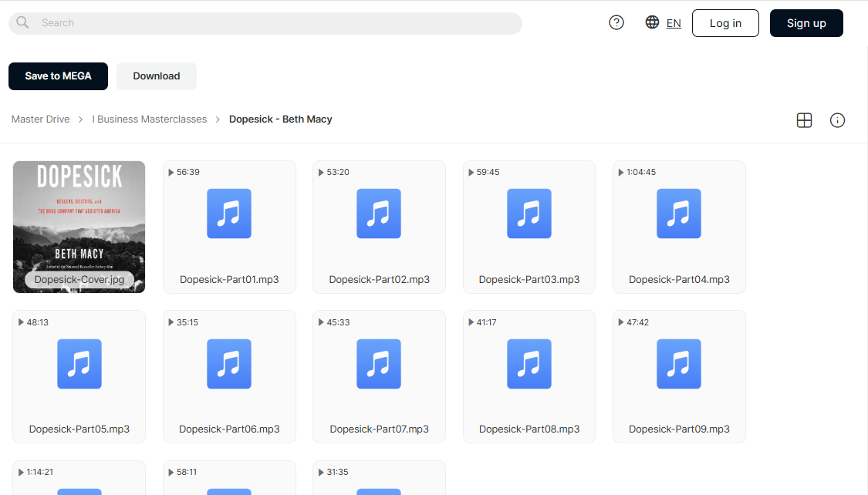Select Dopesick-Part04.mp3 file name

click(679, 280)
